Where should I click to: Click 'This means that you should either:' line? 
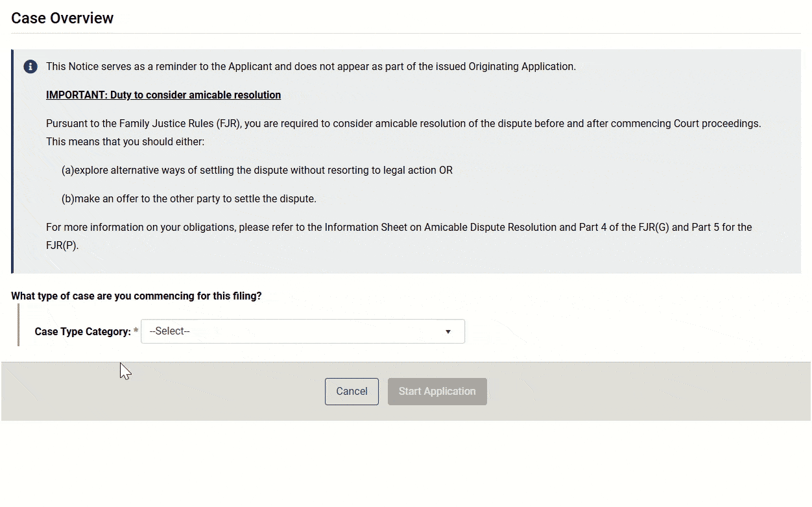click(125, 141)
